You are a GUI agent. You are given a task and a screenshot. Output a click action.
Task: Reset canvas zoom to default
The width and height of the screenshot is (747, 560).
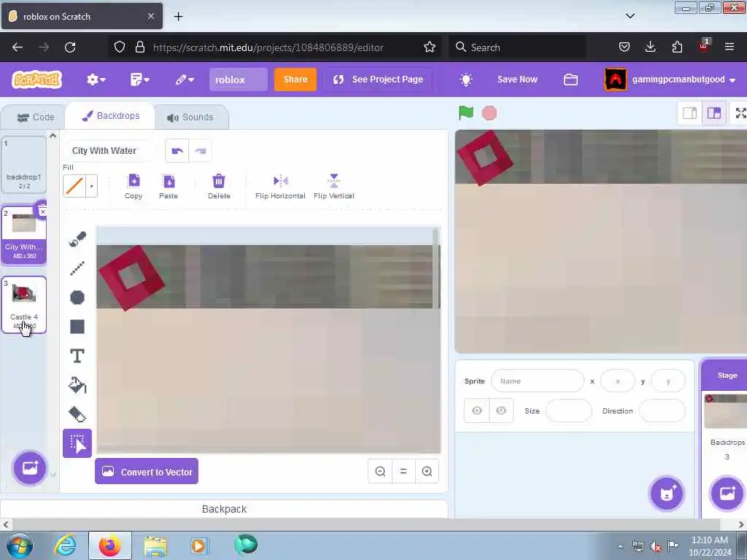tap(403, 472)
